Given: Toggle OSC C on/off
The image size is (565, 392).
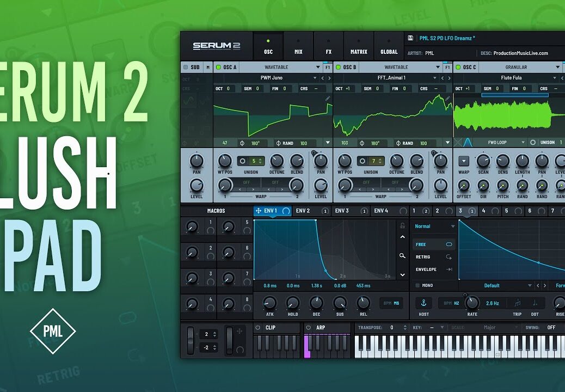Looking at the screenshot, I should coord(458,67).
